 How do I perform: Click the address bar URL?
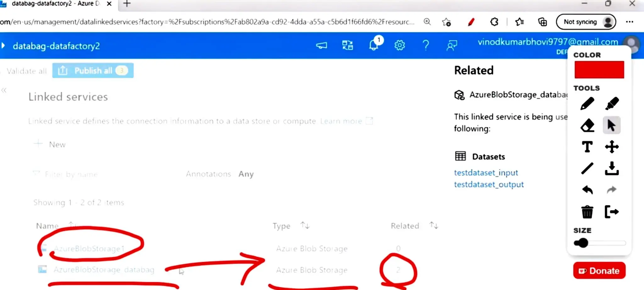coord(207,22)
